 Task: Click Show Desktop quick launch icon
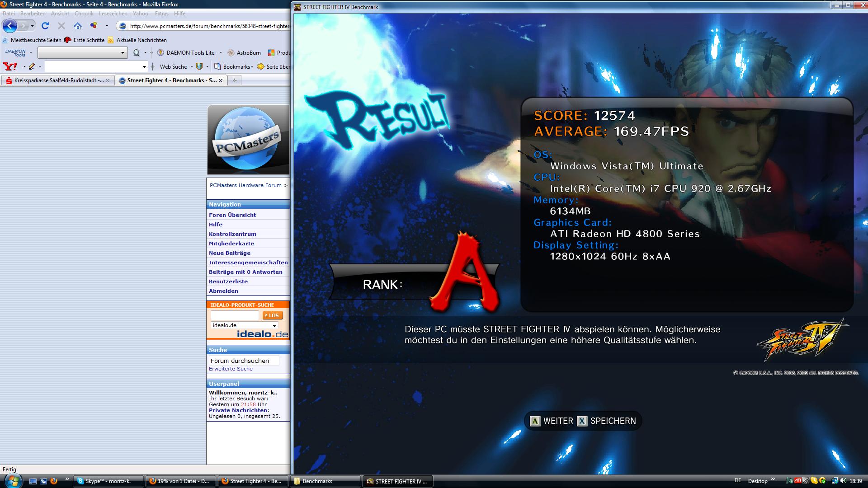33,481
